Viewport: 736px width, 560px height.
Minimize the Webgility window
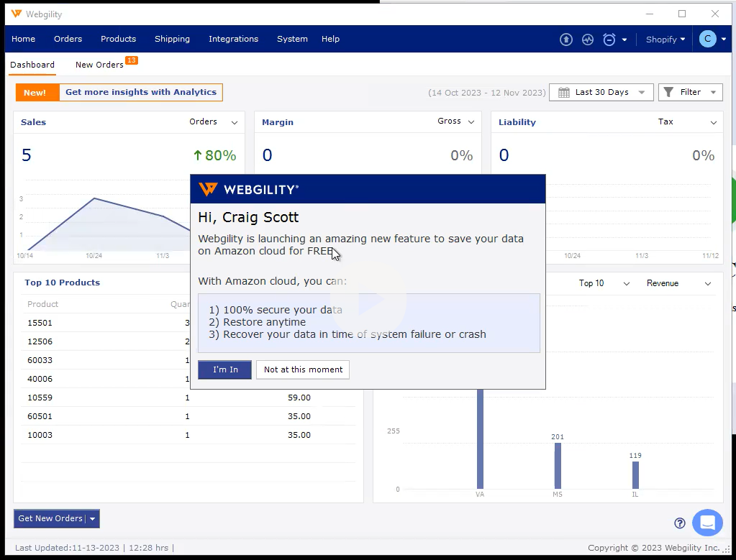point(650,14)
